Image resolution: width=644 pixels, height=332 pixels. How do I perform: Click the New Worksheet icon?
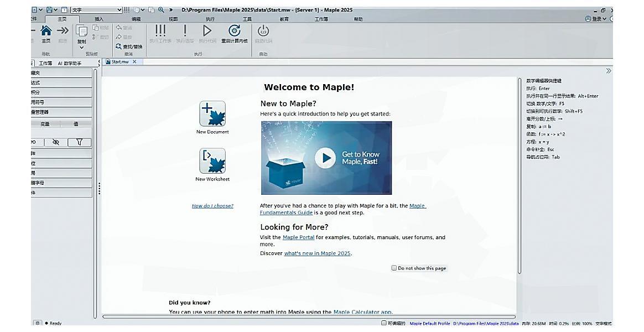(x=212, y=160)
